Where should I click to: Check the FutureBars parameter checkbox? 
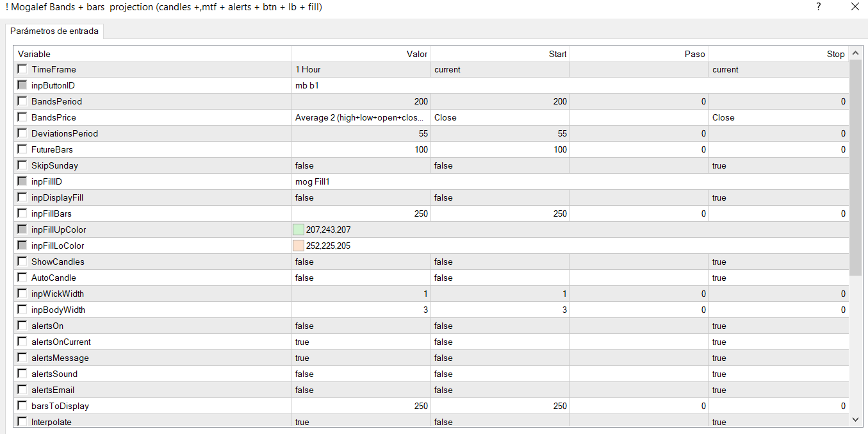(x=22, y=149)
